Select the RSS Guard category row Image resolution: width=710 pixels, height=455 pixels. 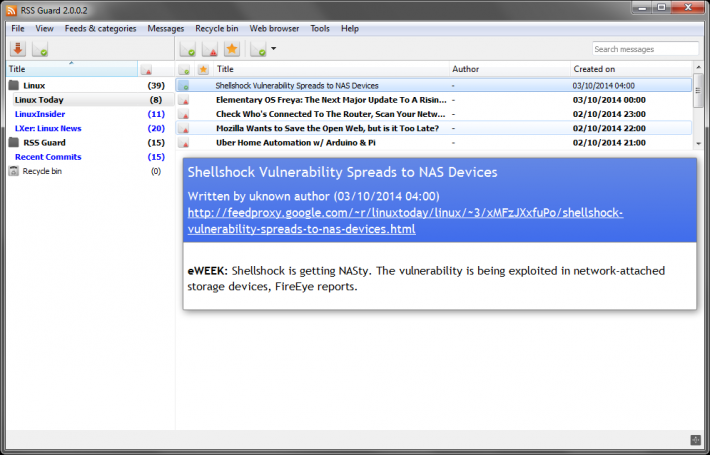click(91, 143)
